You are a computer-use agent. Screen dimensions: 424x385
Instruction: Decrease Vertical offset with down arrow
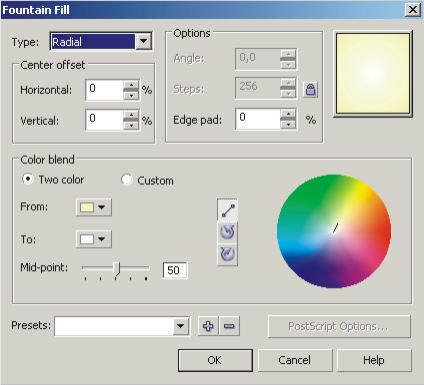pos(131,125)
